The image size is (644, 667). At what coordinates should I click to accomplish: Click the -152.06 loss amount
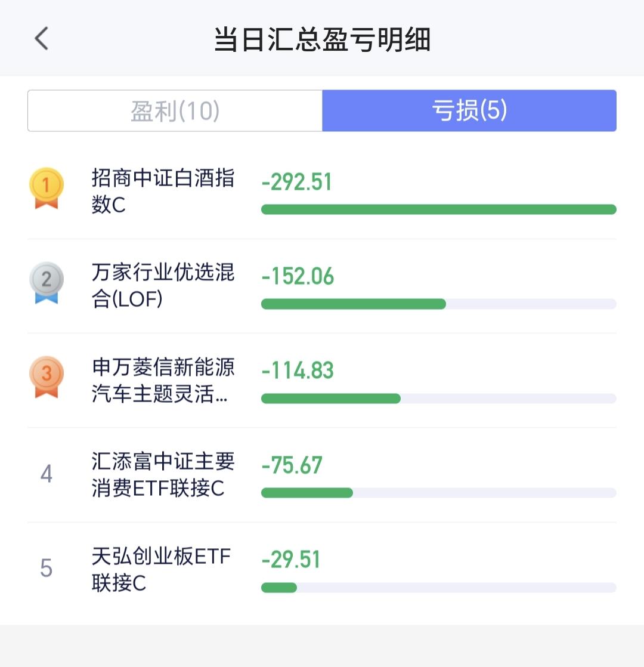pos(298,276)
